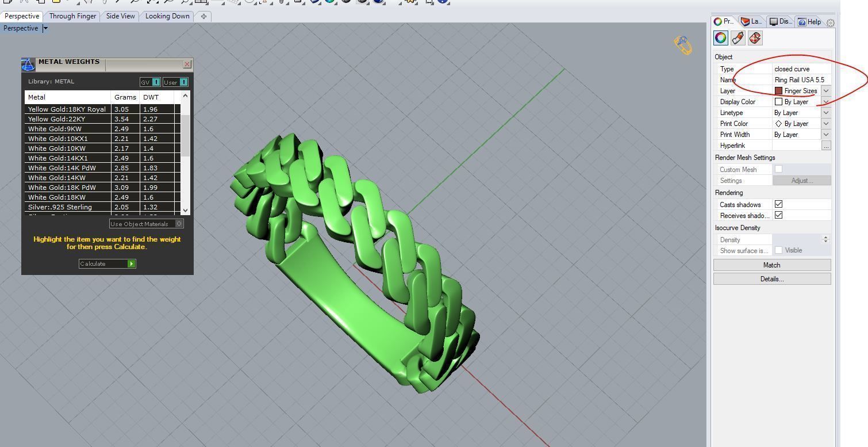Select White Gold:18KW row

coord(102,197)
